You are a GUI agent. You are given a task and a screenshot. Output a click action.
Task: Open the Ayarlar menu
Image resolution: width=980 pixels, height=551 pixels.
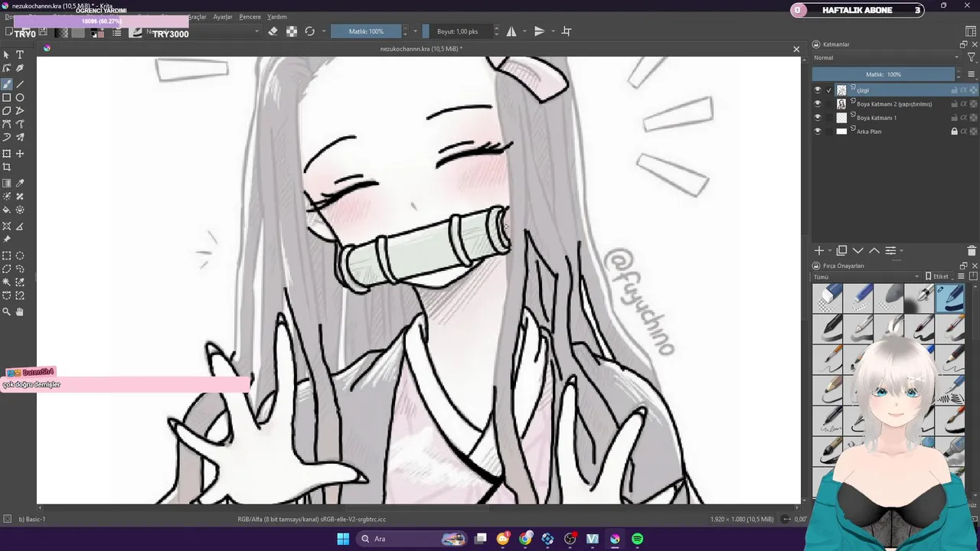coord(223,17)
